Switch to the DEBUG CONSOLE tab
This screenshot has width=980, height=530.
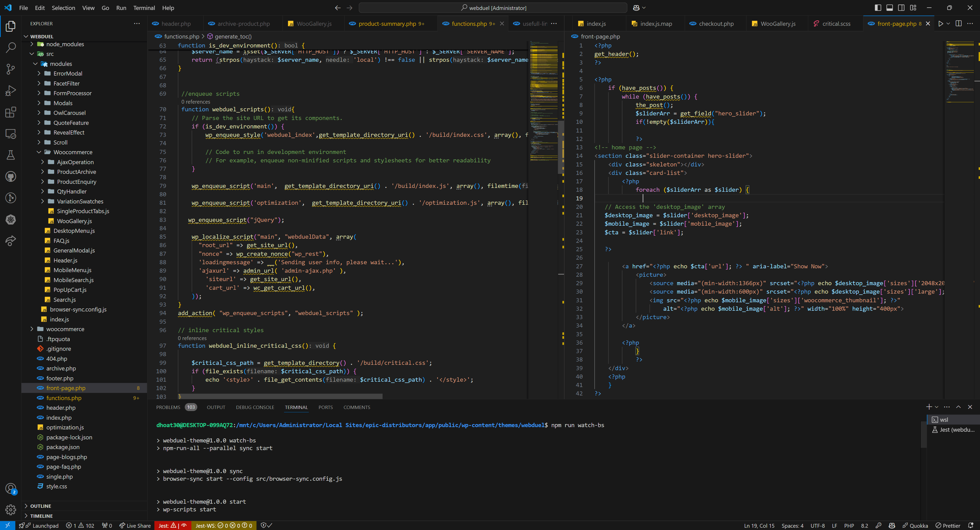(255, 407)
